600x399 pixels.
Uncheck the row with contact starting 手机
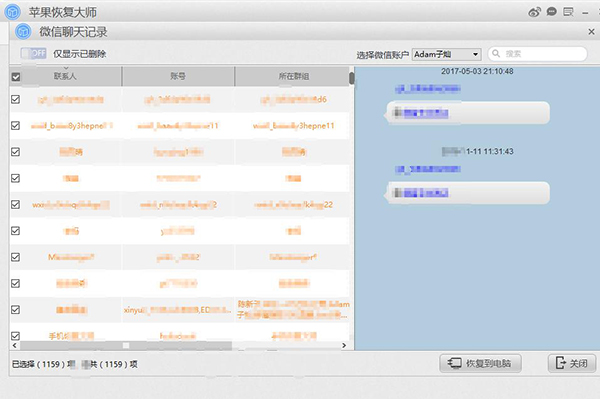(x=15, y=336)
